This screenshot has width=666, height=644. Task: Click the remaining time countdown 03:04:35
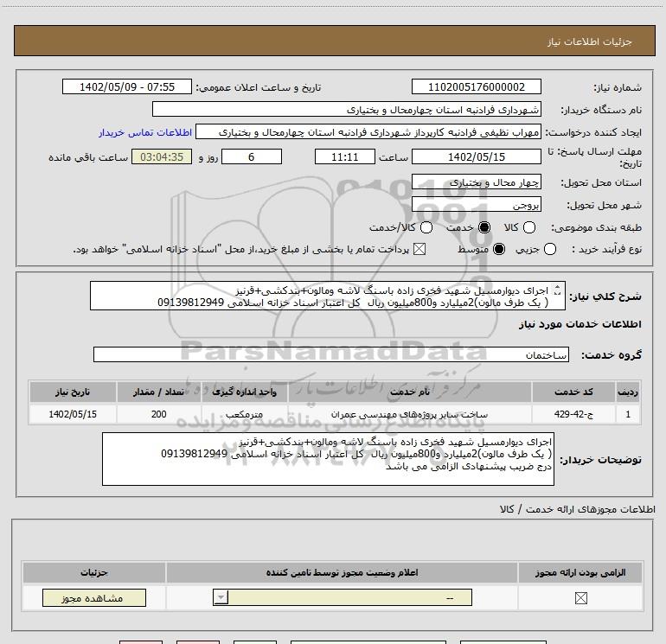click(162, 156)
